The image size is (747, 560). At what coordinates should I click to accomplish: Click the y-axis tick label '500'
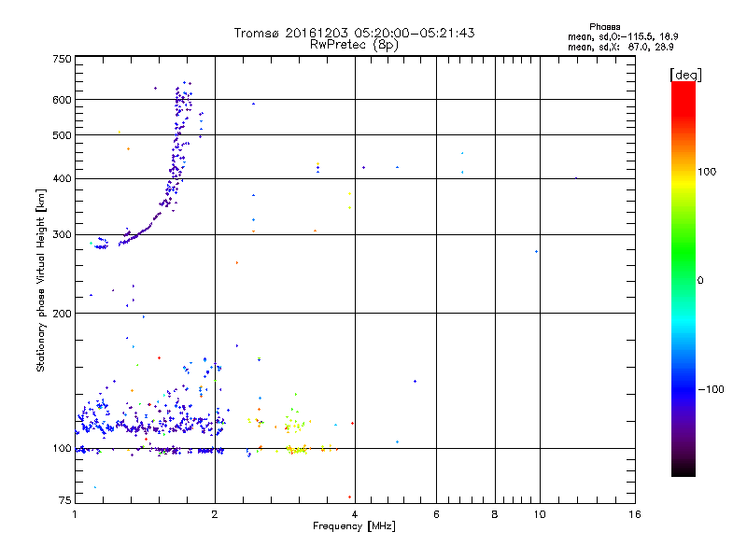pos(63,135)
